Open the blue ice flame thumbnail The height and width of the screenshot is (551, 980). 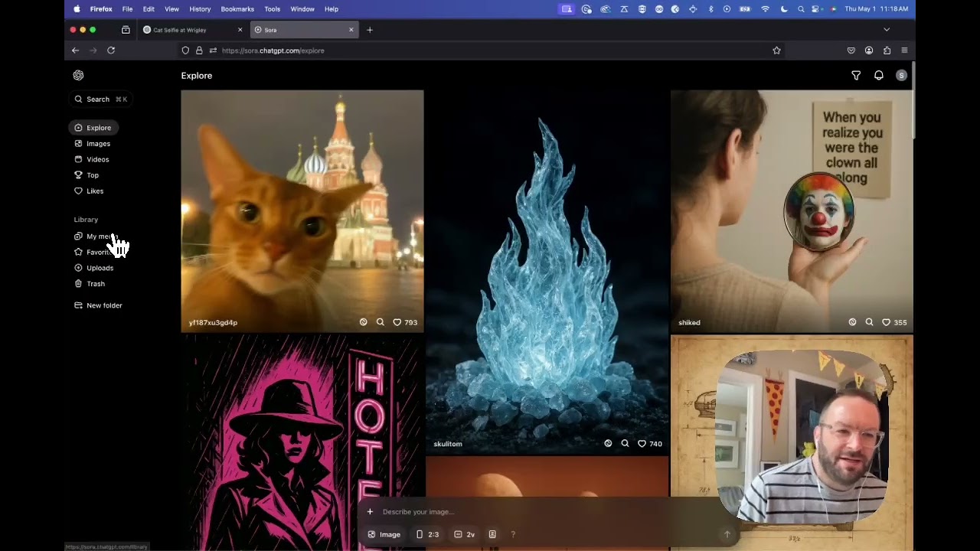[x=547, y=272]
